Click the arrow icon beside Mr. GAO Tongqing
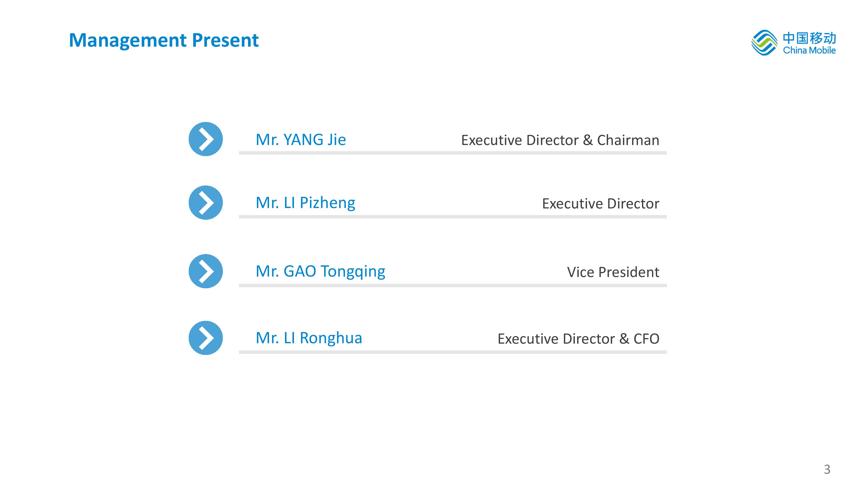Viewport: 868px width, 488px height. pos(206,271)
